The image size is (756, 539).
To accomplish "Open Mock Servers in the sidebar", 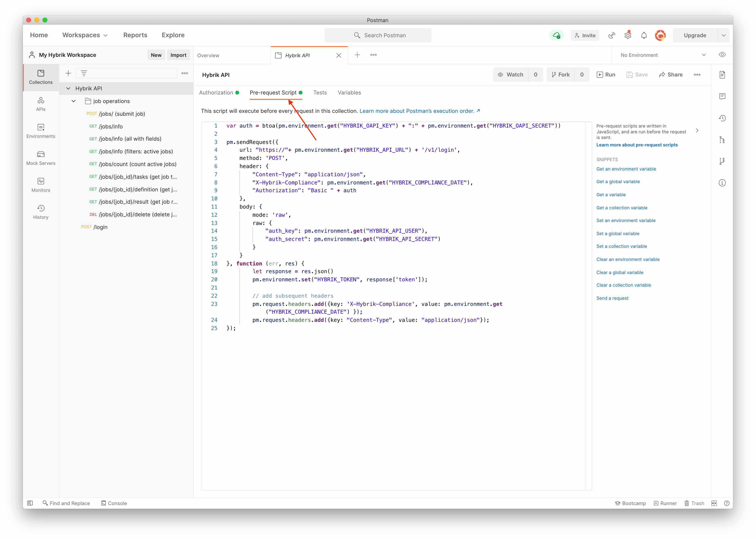I will click(41, 158).
